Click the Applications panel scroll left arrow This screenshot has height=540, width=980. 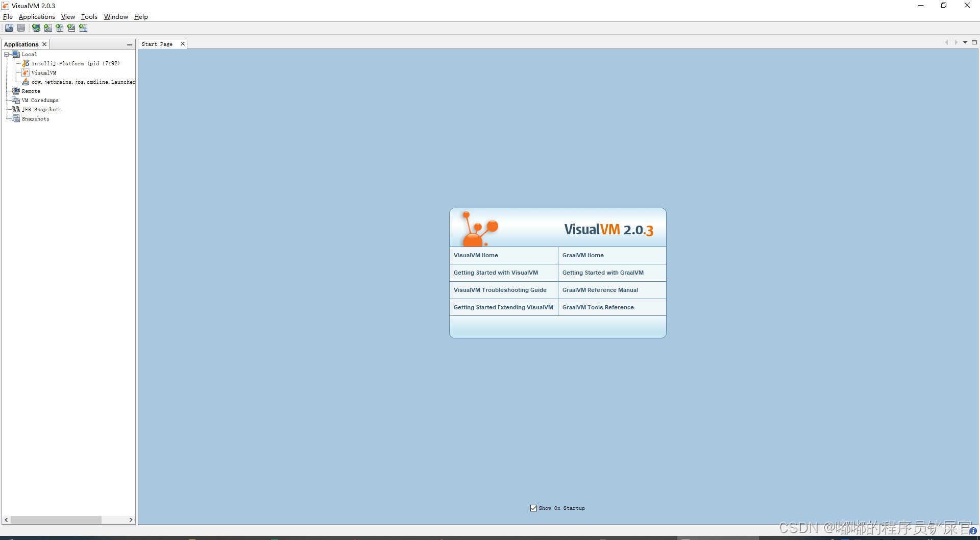(6, 520)
